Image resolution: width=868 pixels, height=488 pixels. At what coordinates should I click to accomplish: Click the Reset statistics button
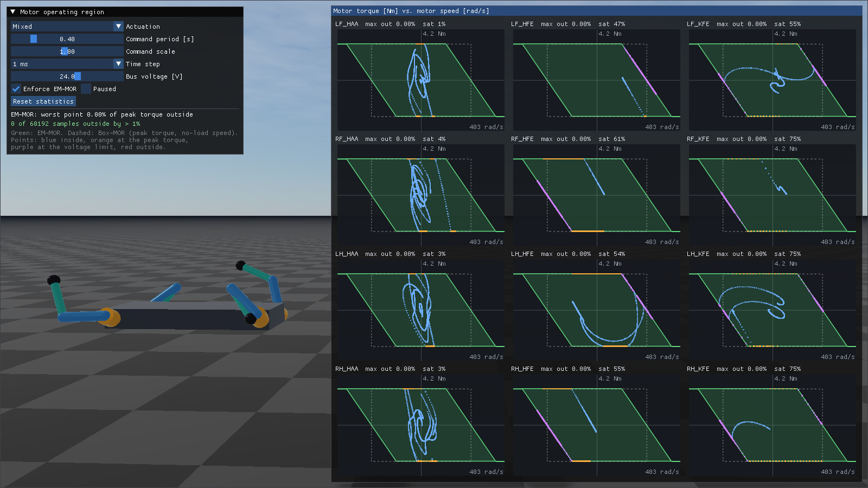click(x=43, y=101)
